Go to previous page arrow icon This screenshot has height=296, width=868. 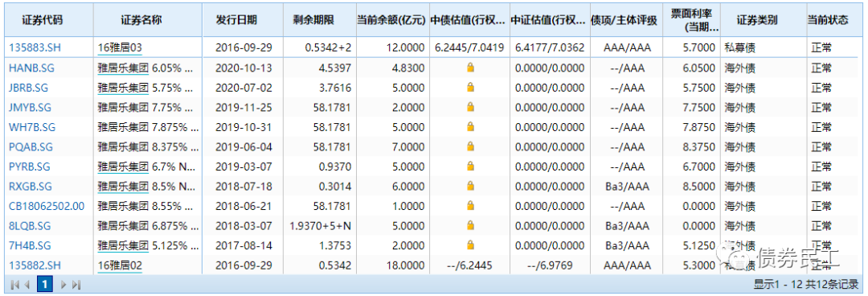click(27, 285)
